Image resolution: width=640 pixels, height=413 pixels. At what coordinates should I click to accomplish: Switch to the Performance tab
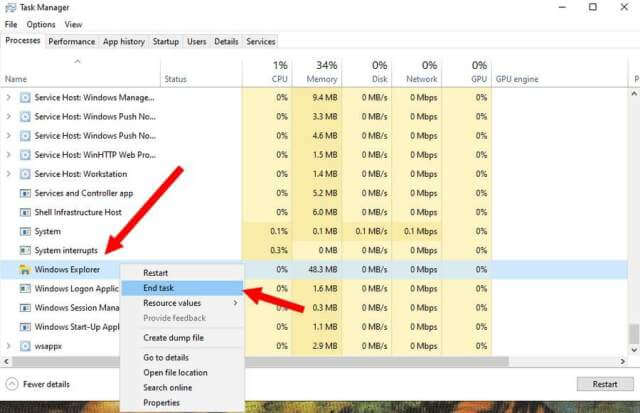click(x=72, y=42)
